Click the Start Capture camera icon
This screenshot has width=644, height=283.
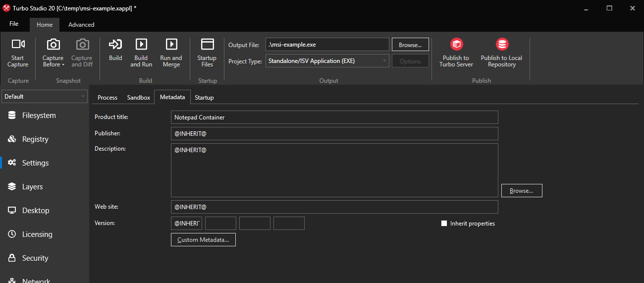click(18, 45)
